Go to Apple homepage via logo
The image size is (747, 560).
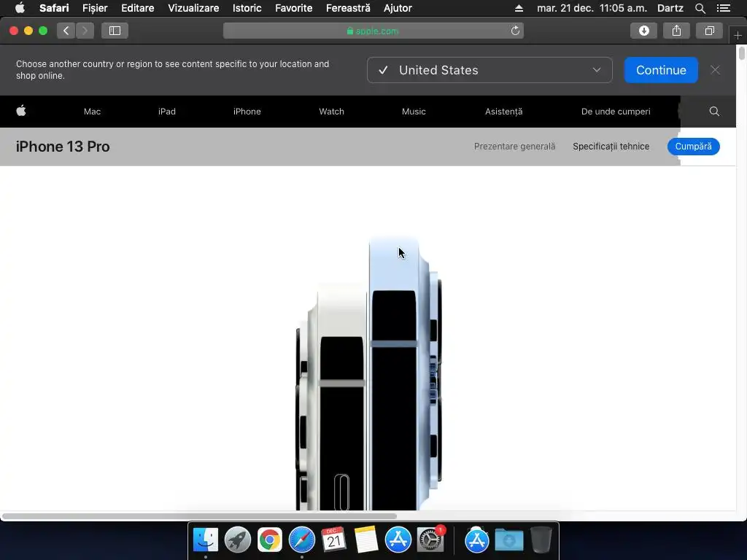(x=21, y=111)
